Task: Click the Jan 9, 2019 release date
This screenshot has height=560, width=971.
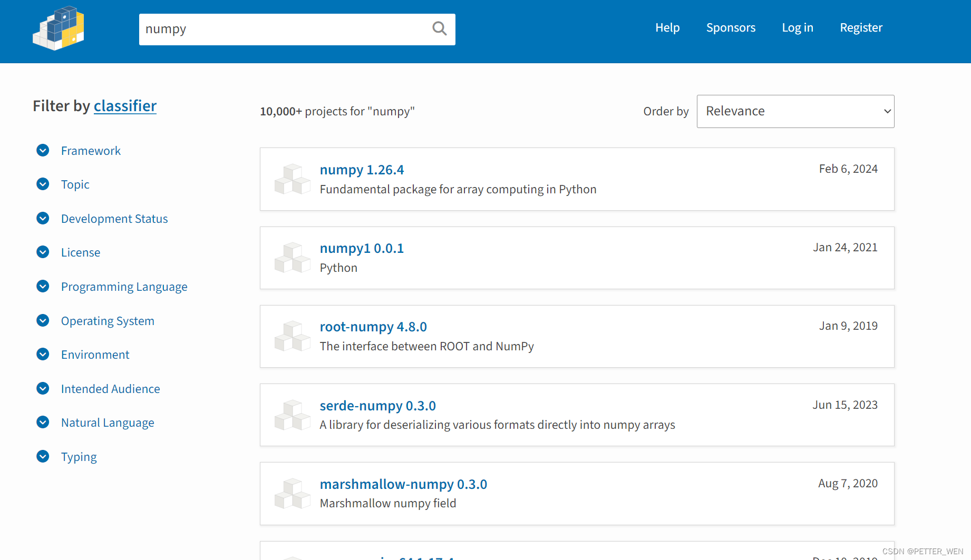Action: [848, 326]
